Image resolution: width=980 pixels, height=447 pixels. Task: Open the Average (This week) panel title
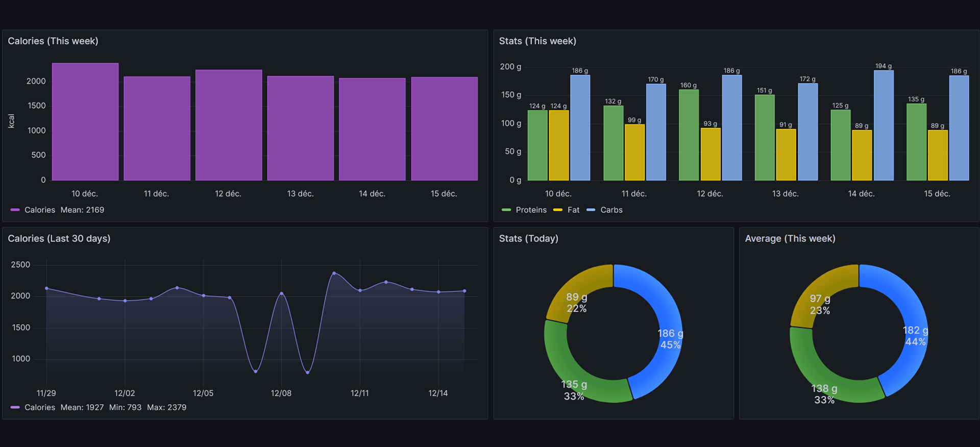coord(790,239)
